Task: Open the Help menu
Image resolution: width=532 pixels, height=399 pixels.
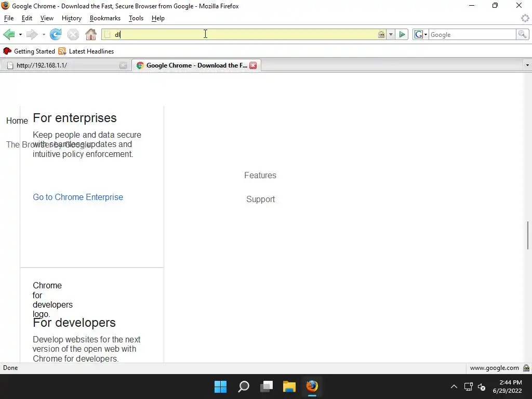Action: [158, 18]
